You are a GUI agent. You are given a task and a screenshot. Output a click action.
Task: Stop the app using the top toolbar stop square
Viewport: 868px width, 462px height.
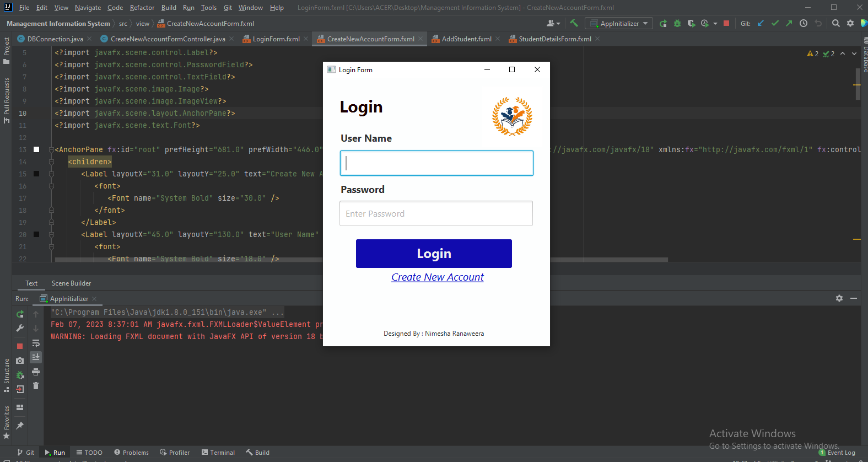tap(726, 23)
